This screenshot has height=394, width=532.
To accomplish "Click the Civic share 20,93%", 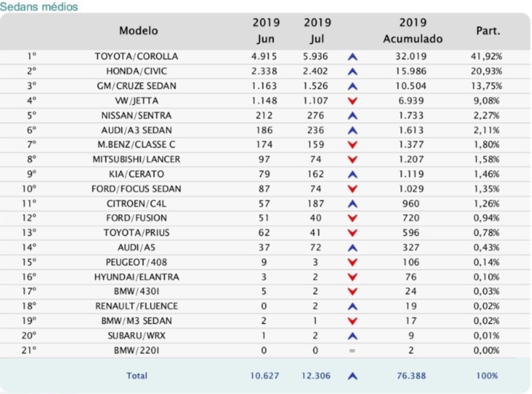I will pos(487,71).
